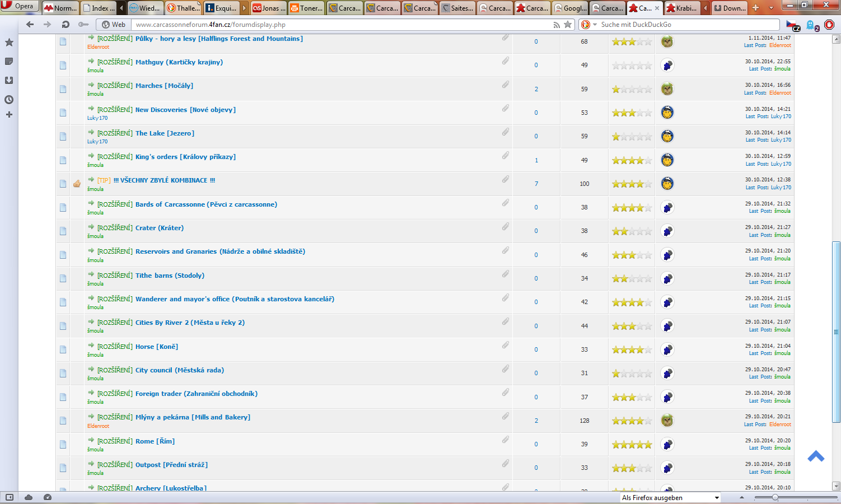Viewport: 841px width, 504px height.
Task: Open the downloads panel in sidebar
Action: [x=9, y=81]
